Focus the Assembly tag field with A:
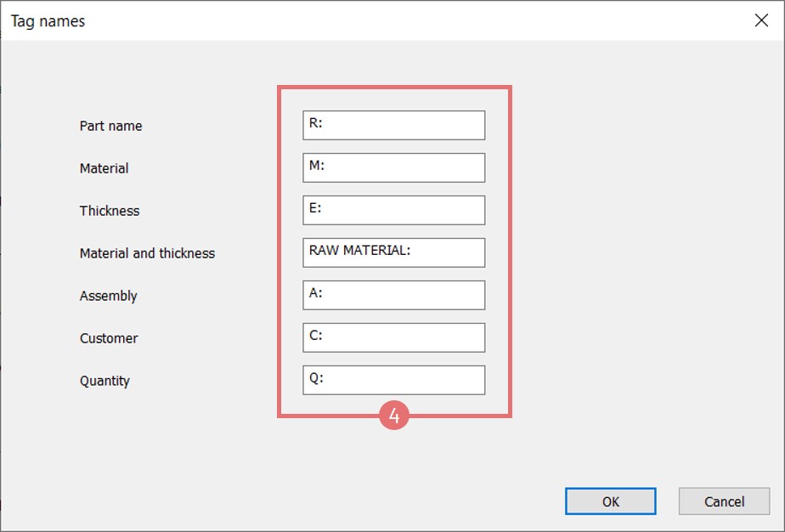 pos(393,295)
